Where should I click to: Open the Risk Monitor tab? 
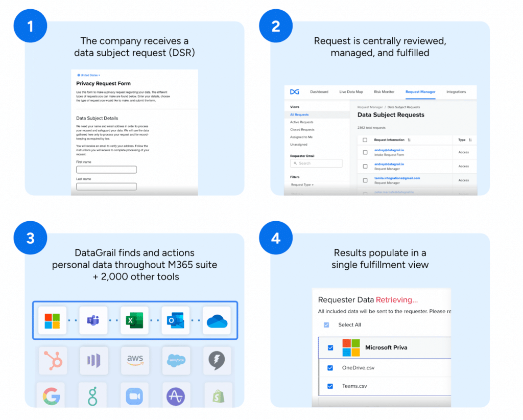pyautogui.click(x=384, y=91)
